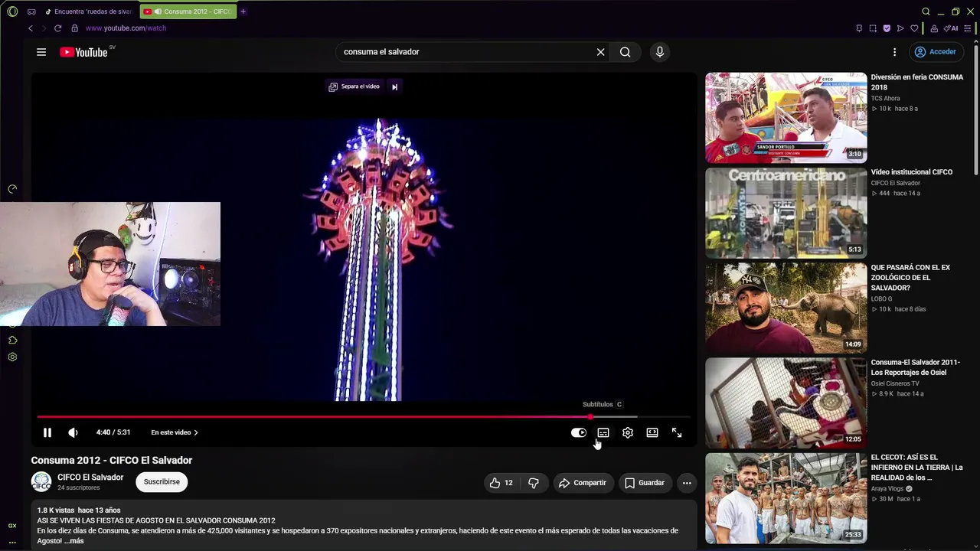The height and width of the screenshot is (551, 980).
Task: Toggle subtitles on the player
Action: (x=603, y=432)
